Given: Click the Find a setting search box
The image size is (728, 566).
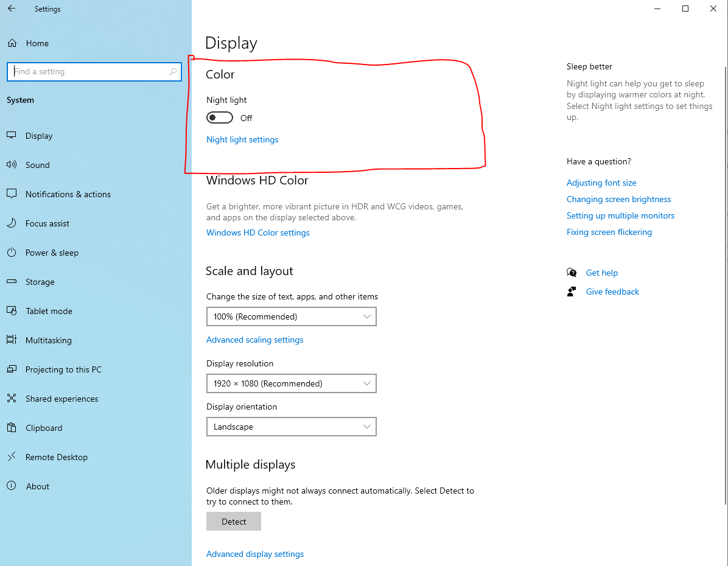Looking at the screenshot, I should [94, 71].
